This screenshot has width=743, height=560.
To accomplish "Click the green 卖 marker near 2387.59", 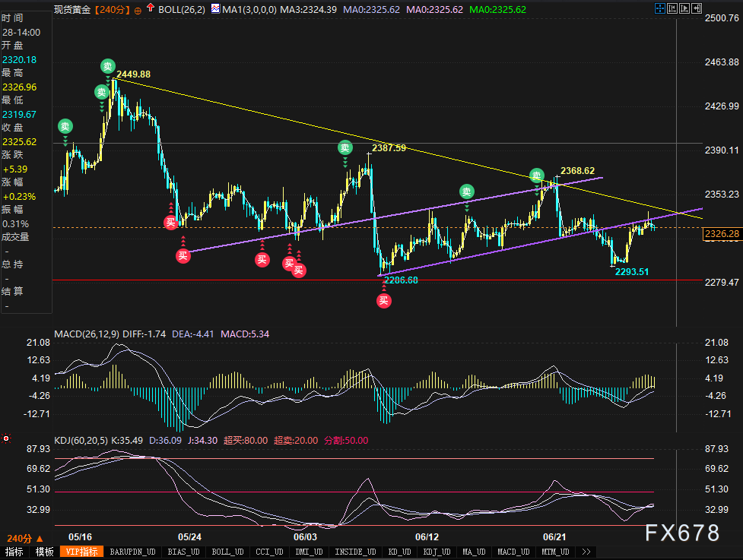I will 345,148.
